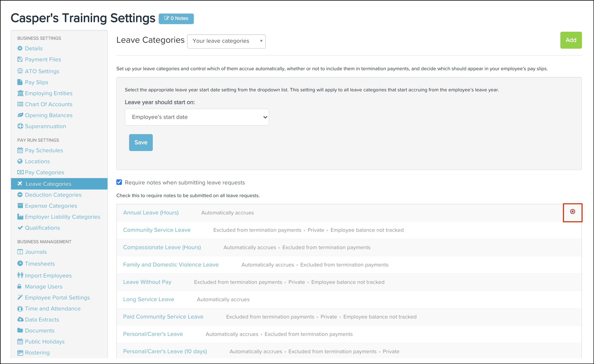
Task: Click the cloud icon beside Data Extracts
Action: pyautogui.click(x=20, y=319)
